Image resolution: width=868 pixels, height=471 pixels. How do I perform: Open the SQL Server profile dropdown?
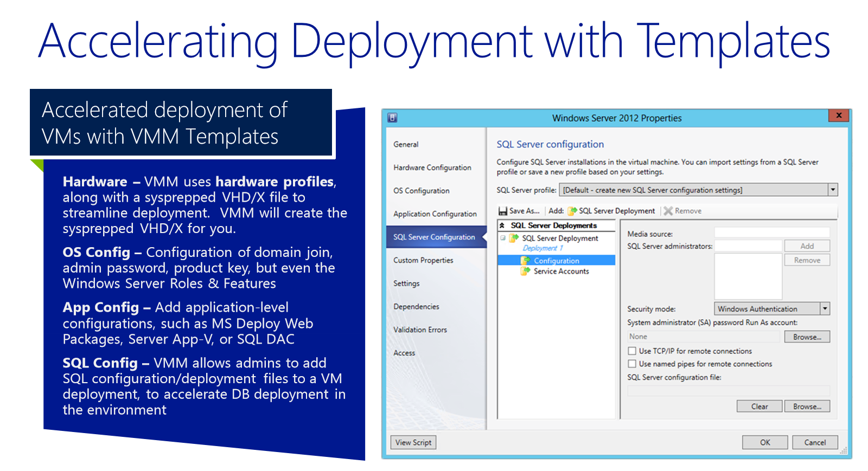click(x=833, y=190)
